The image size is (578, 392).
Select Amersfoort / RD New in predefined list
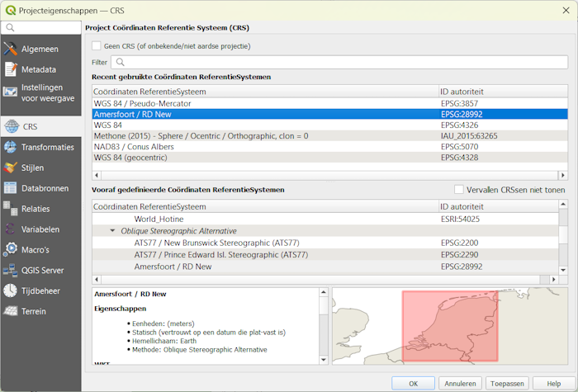tap(325, 267)
